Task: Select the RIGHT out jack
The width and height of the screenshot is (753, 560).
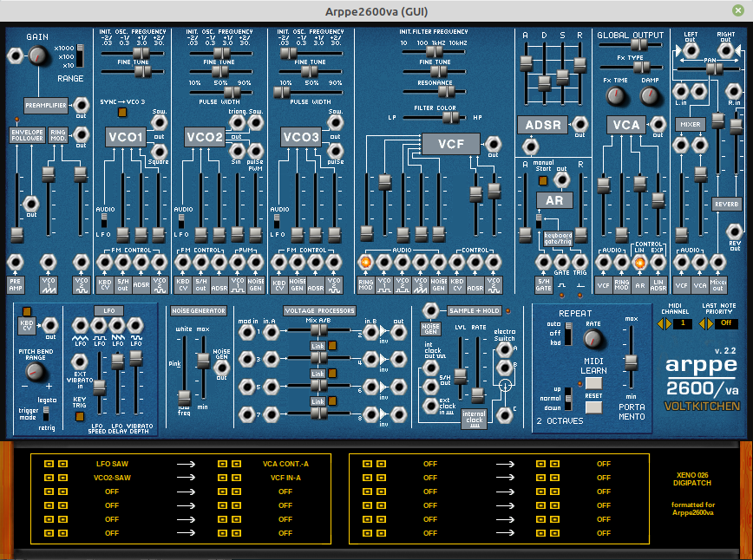Action: pyautogui.click(x=725, y=50)
